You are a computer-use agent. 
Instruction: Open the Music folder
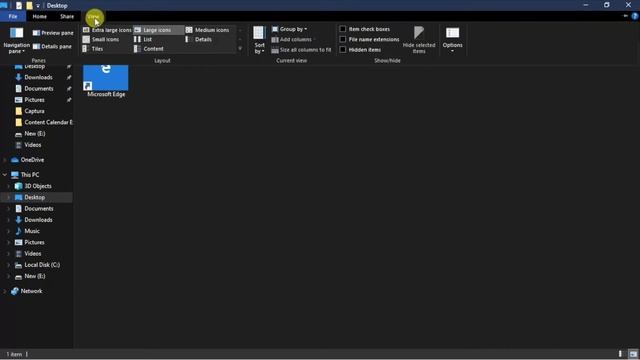point(32,231)
